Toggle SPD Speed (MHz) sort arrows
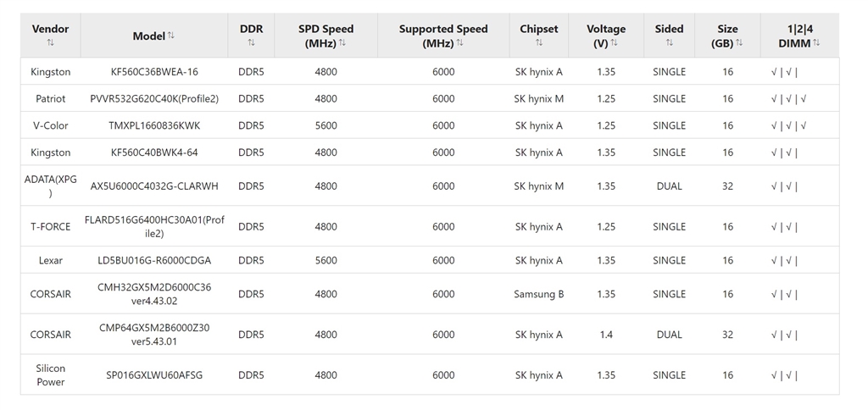The image size is (868, 410). point(342,42)
